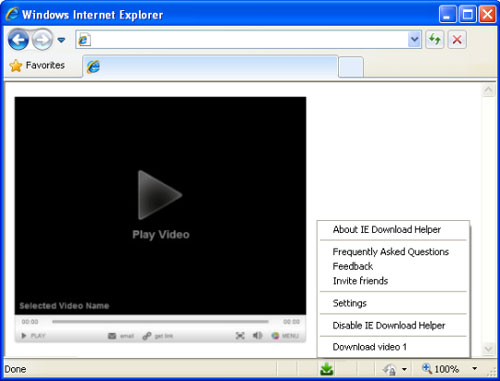Click the fullscreen icon in video player
This screenshot has height=381, width=500.
click(240, 336)
